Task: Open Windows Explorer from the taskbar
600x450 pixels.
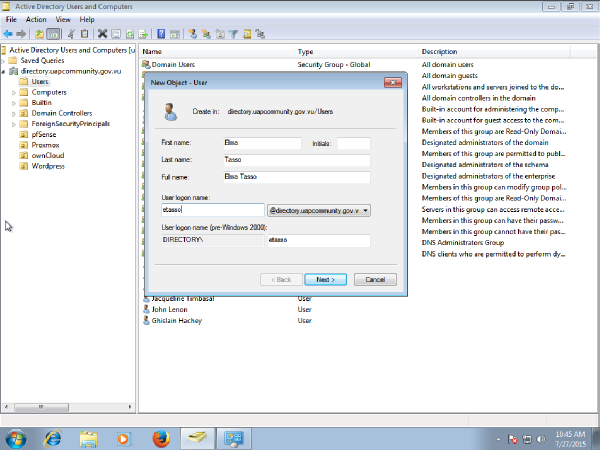Action: tap(88, 439)
